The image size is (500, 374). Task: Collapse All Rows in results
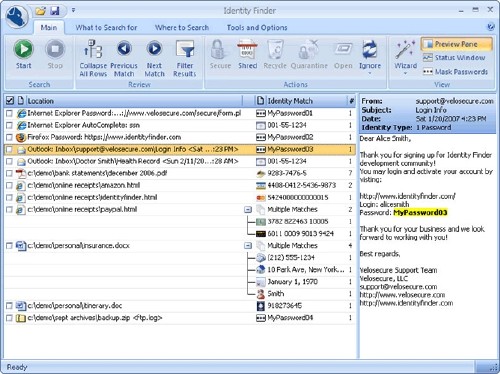click(x=93, y=58)
